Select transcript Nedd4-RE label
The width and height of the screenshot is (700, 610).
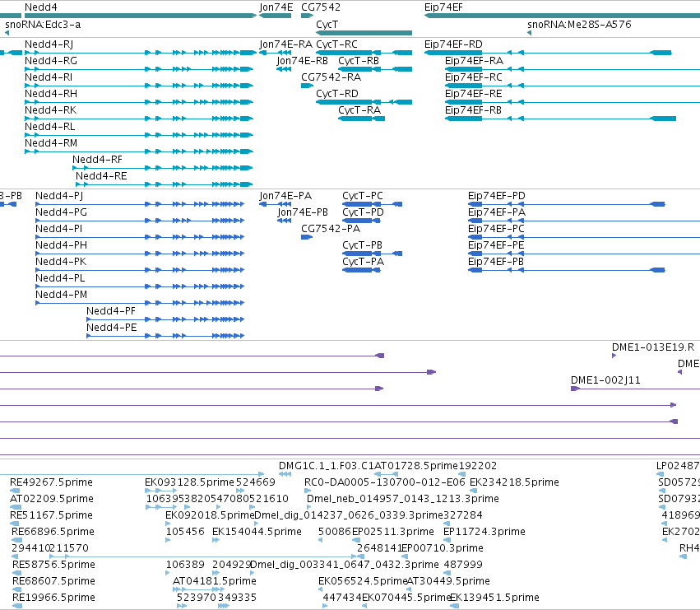101,176
